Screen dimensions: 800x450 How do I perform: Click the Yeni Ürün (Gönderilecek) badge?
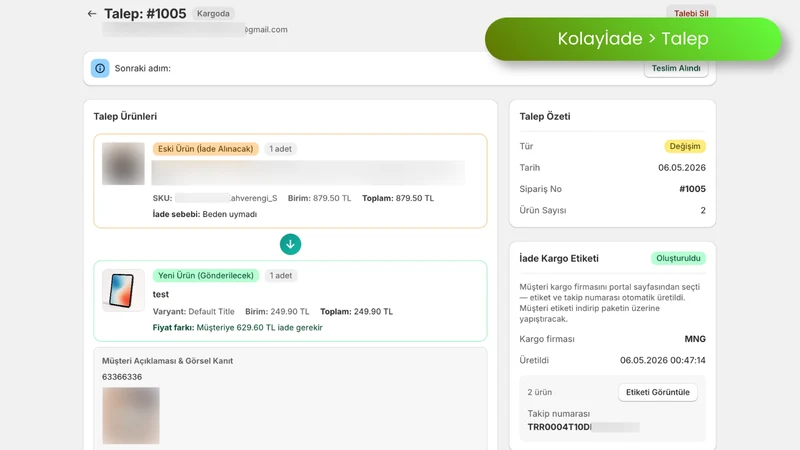click(x=206, y=276)
